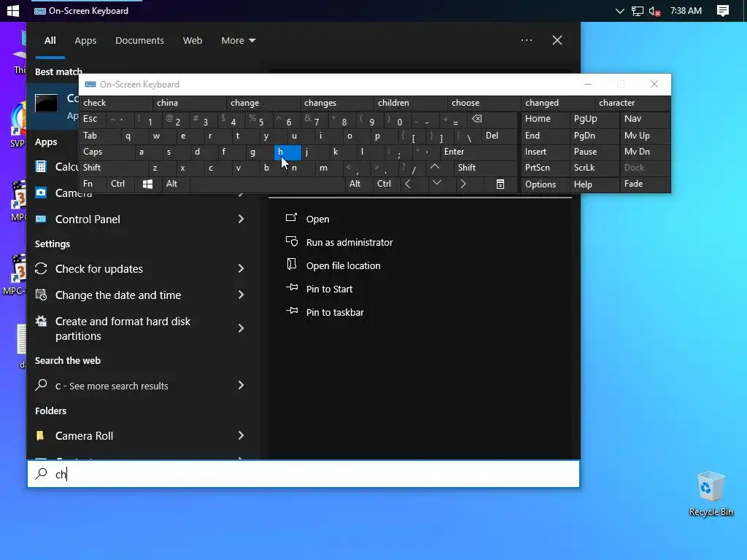The height and width of the screenshot is (560, 747).
Task: Click the Camera Roll folder icon
Action: tap(41, 435)
